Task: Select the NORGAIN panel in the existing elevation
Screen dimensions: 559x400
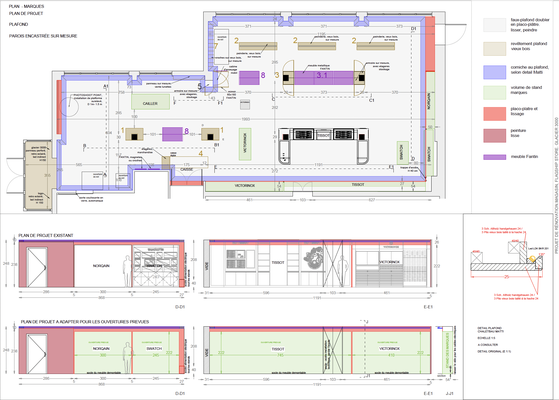Action: click(102, 266)
